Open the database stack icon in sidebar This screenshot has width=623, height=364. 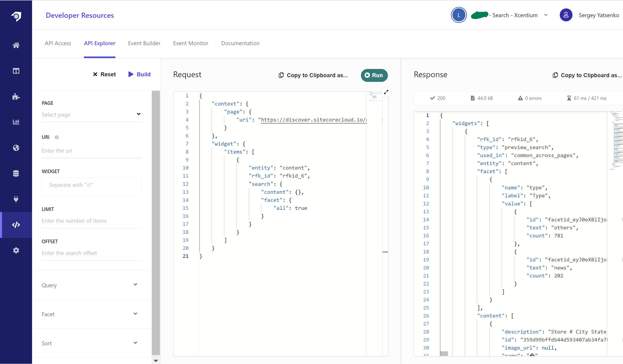[x=16, y=174]
